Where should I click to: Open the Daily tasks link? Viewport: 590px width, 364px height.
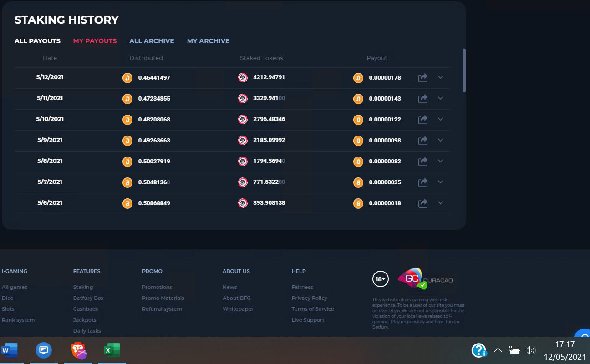coord(87,331)
